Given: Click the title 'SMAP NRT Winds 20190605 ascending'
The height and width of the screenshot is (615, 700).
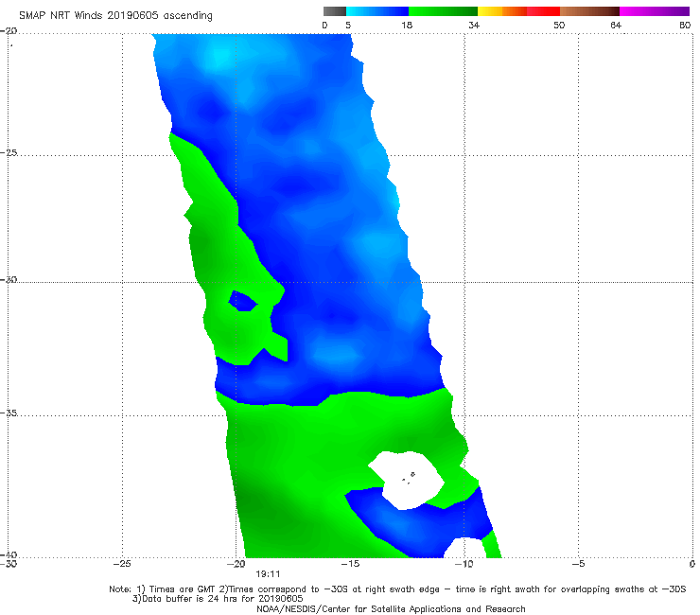Looking at the screenshot, I should pos(115,15).
